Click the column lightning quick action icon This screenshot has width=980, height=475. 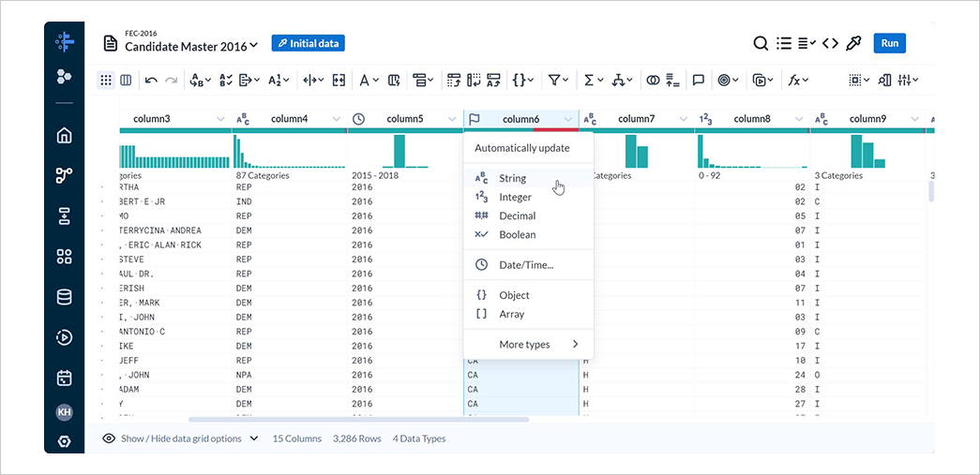pyautogui.click(x=394, y=80)
